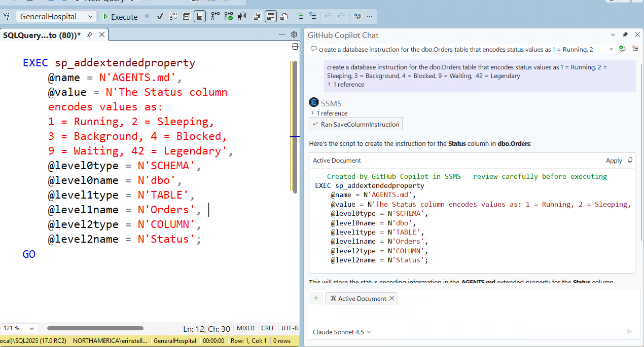Click Apply on the code block
This screenshot has height=347, width=644.
[614, 161]
